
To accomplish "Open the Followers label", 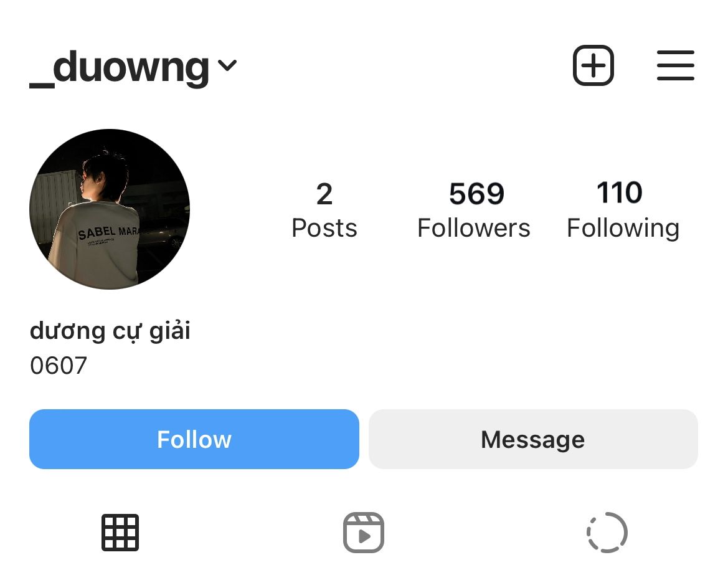I will pyautogui.click(x=473, y=228).
